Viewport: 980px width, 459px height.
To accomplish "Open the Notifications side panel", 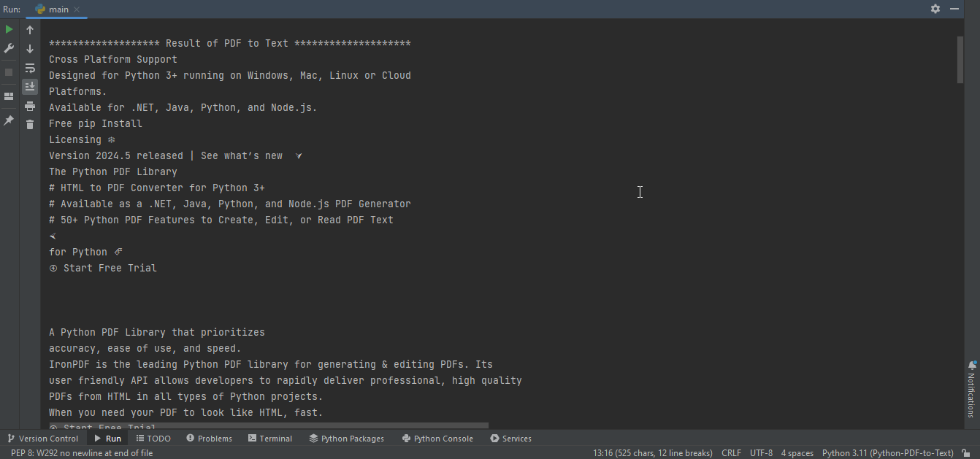I will (971, 388).
